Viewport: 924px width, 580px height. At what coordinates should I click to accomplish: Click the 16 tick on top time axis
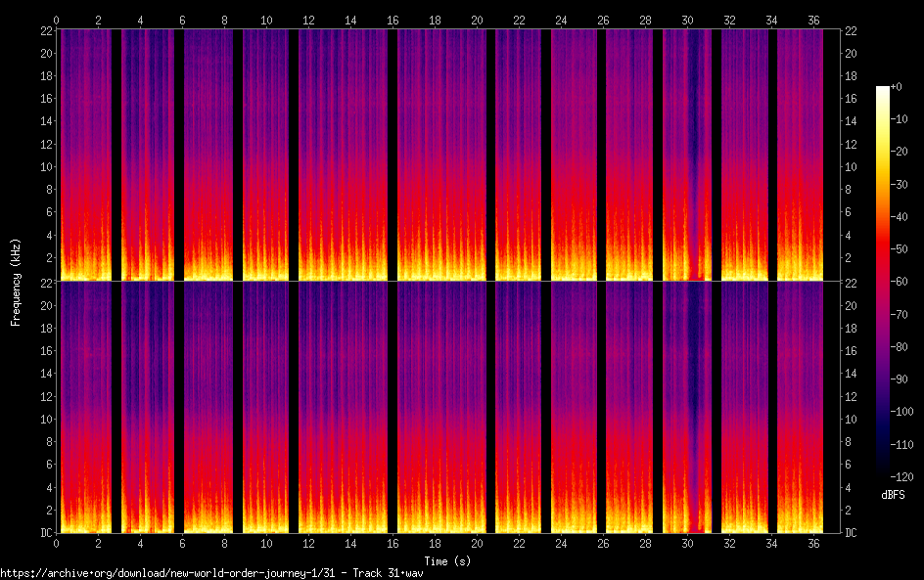pyautogui.click(x=393, y=20)
